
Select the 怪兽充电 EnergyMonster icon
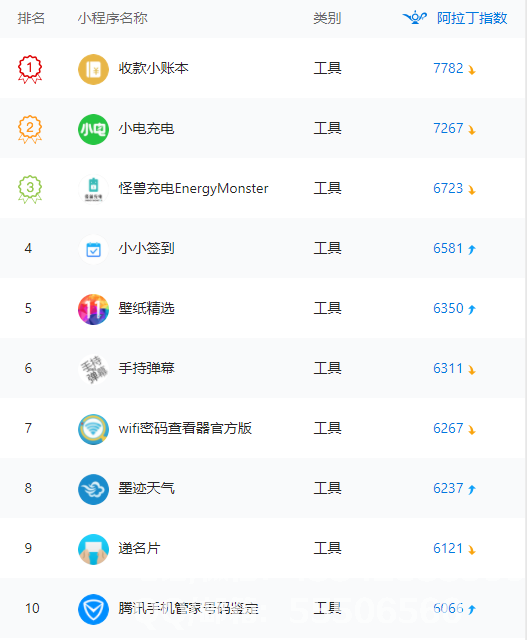click(93, 189)
